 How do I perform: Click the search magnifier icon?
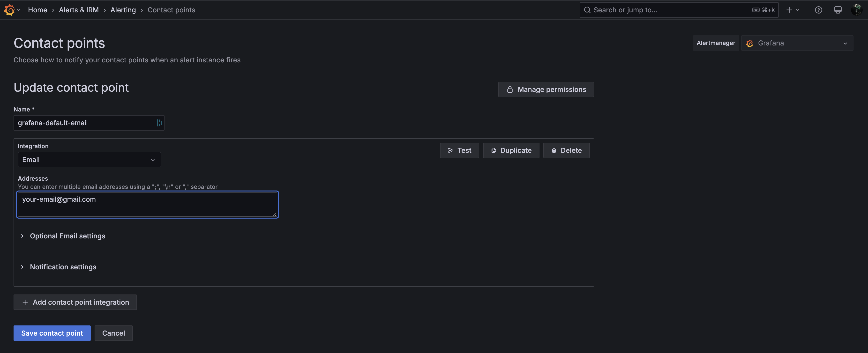(587, 10)
